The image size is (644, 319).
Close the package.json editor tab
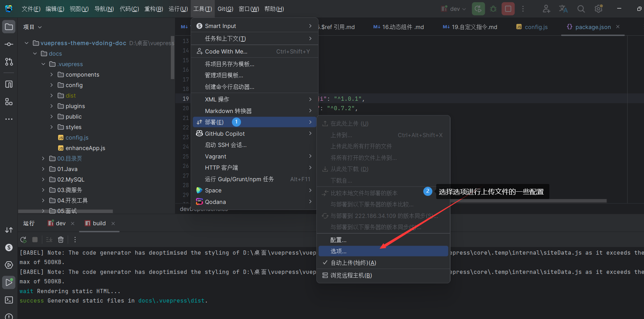coord(618,27)
